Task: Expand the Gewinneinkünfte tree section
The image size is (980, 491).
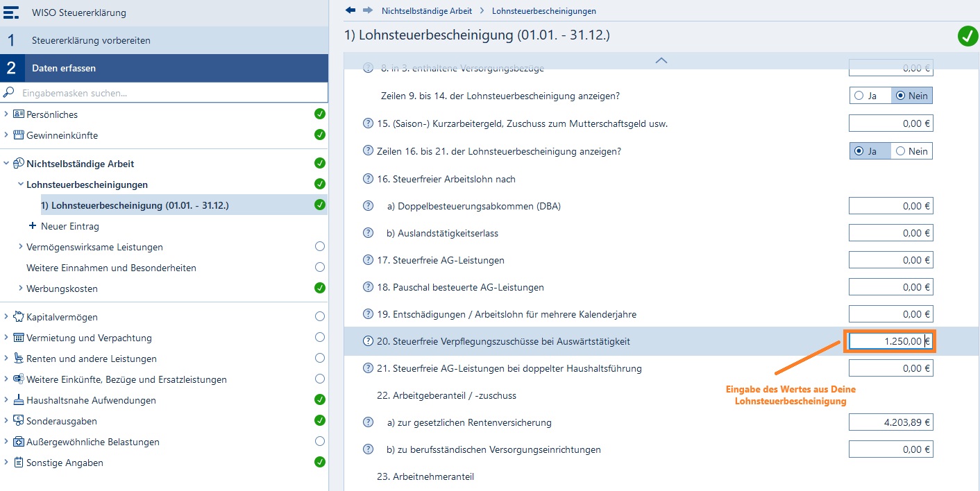Action: click(x=6, y=135)
